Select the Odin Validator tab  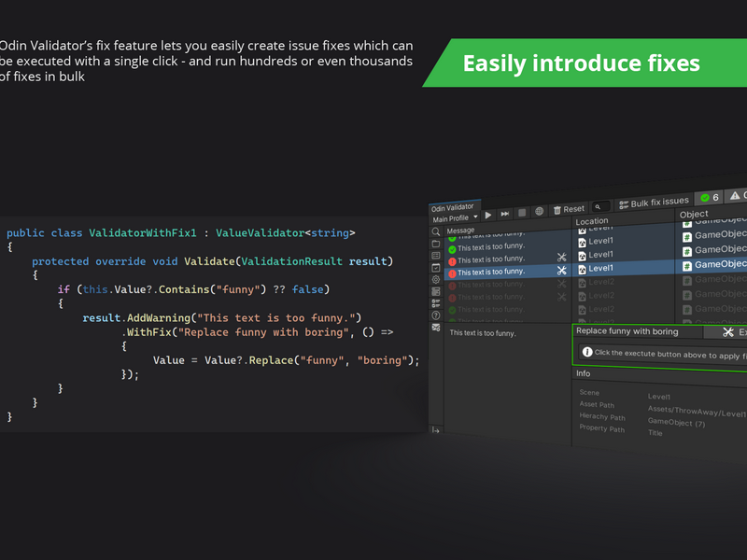coord(453,207)
